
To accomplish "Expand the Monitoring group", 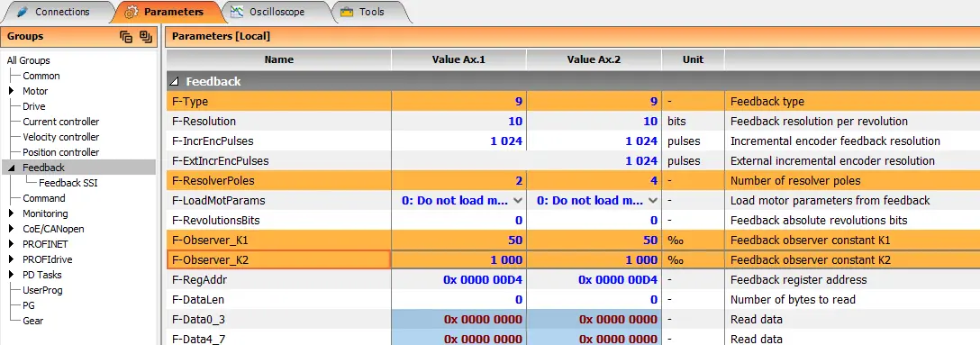I will [11, 213].
